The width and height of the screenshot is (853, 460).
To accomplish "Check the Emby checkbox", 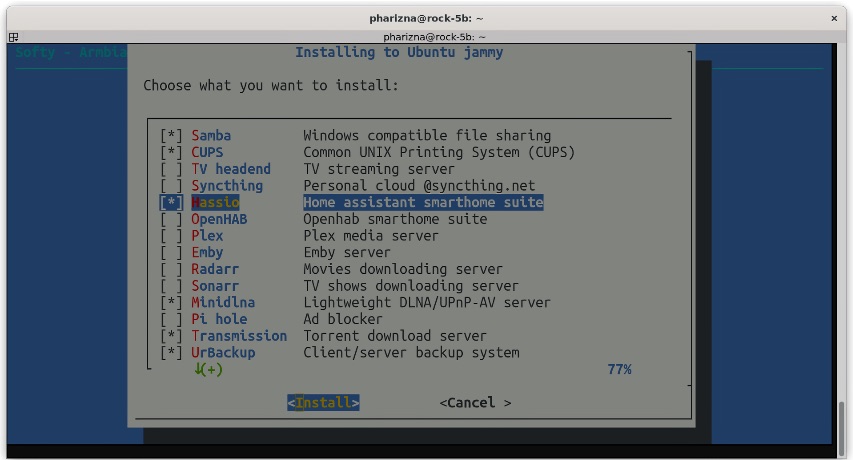I will [171, 252].
